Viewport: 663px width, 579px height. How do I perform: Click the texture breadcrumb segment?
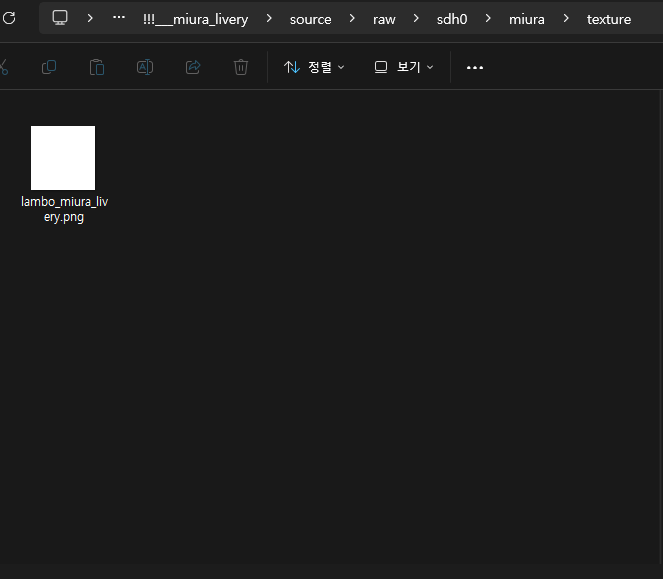click(x=608, y=19)
